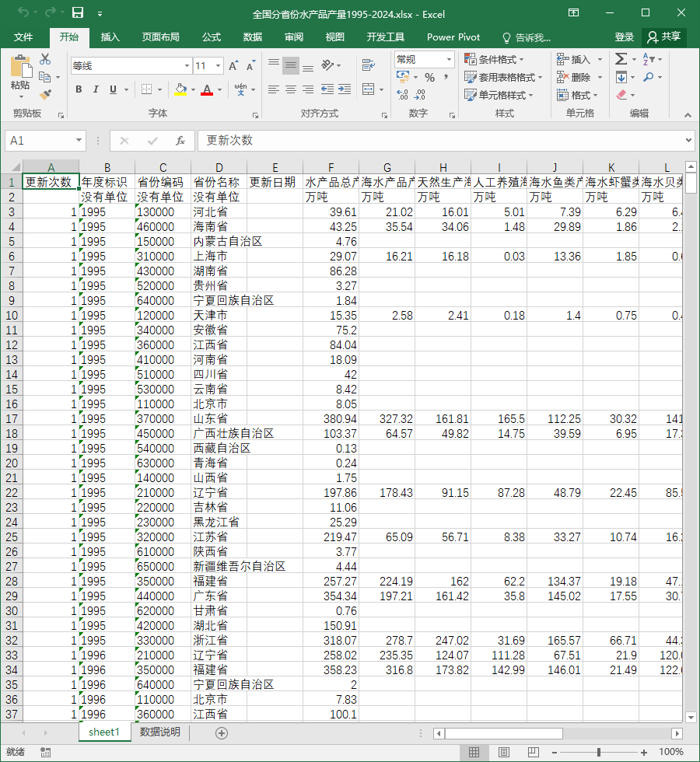This screenshot has height=762, width=700.
Task: Toggle Bold formatting
Action: pos(79,89)
